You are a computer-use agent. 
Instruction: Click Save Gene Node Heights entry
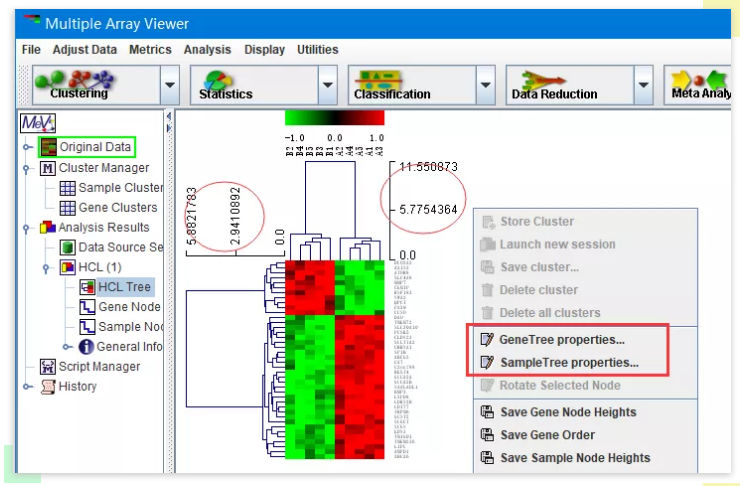[x=568, y=412]
